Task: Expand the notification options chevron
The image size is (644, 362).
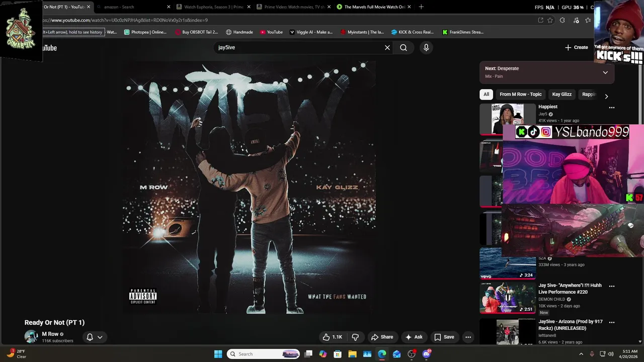Action: (x=100, y=337)
